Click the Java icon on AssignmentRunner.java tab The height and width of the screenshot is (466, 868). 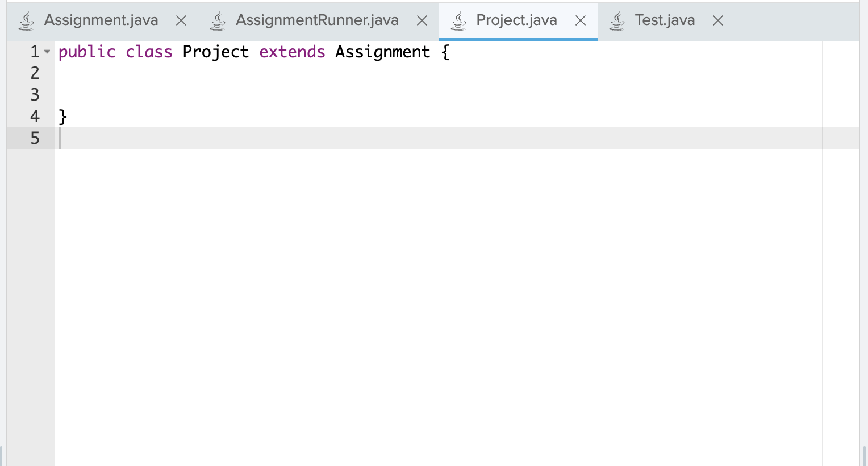coord(218,19)
